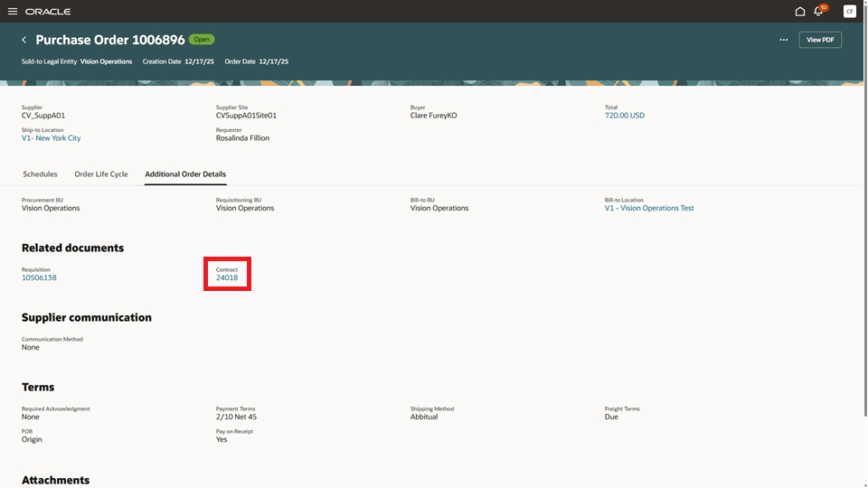Open the hamburger navigation menu
The height and width of the screenshot is (488, 868).
pos(12,11)
